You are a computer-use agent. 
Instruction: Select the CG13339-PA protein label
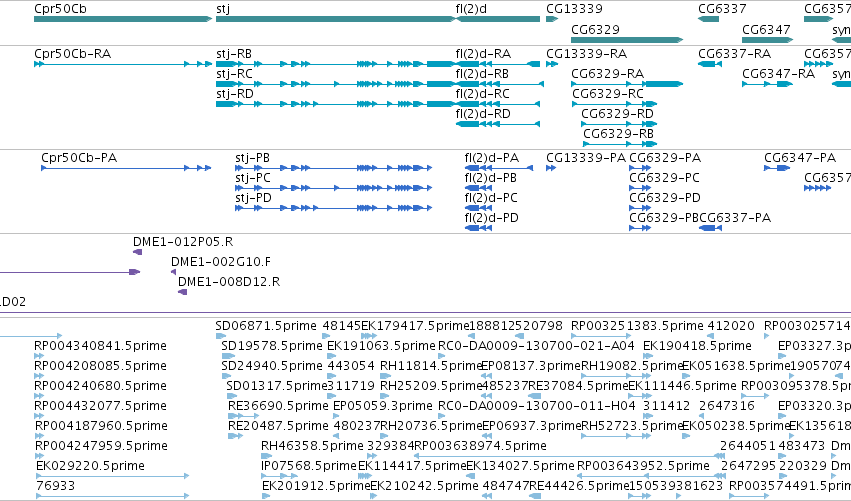[x=586, y=158]
